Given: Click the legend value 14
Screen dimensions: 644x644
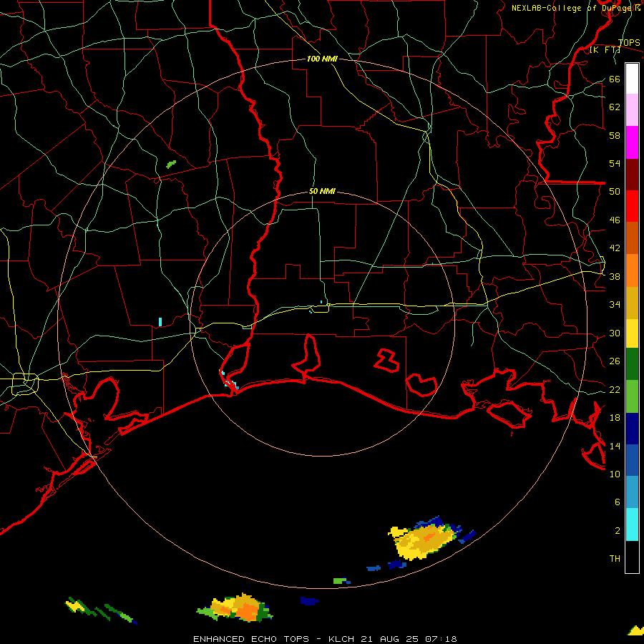Looking at the screenshot, I should pyautogui.click(x=615, y=446).
